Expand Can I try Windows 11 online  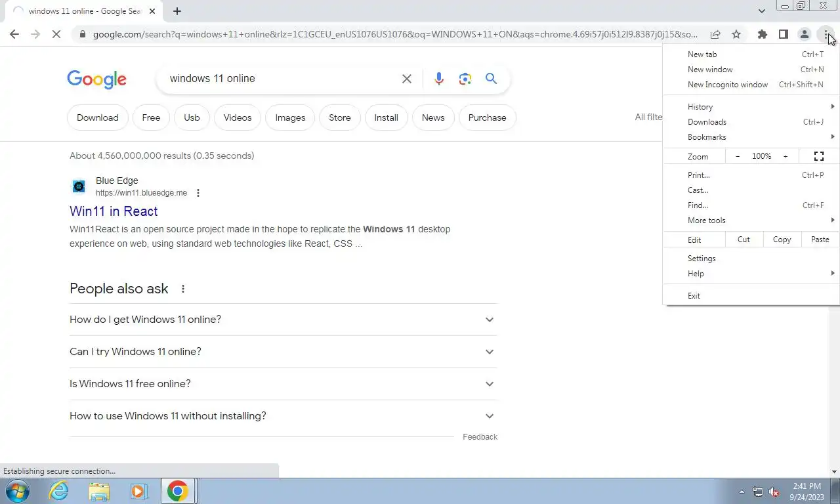283,352
